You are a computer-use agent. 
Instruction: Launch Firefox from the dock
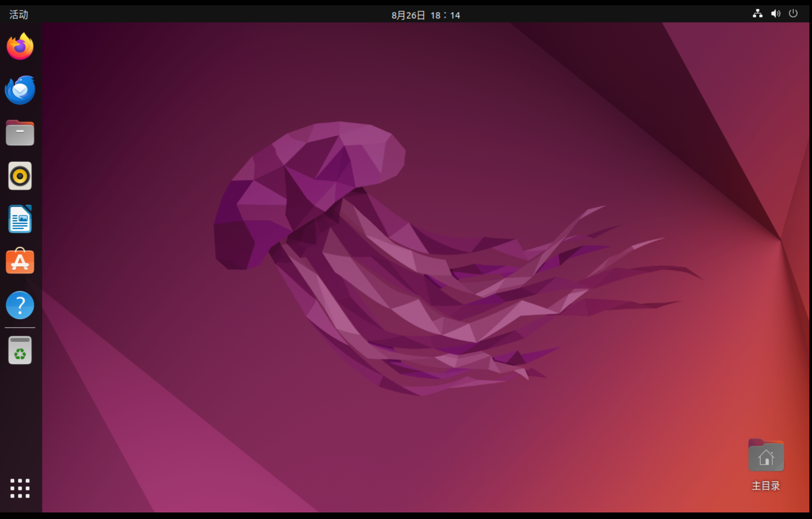tap(20, 46)
